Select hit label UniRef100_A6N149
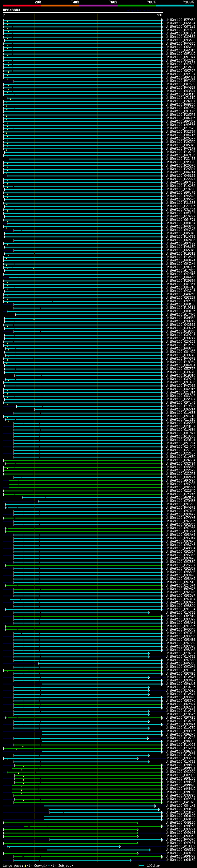The width and height of the screenshot is (197, 868). click(x=180, y=497)
